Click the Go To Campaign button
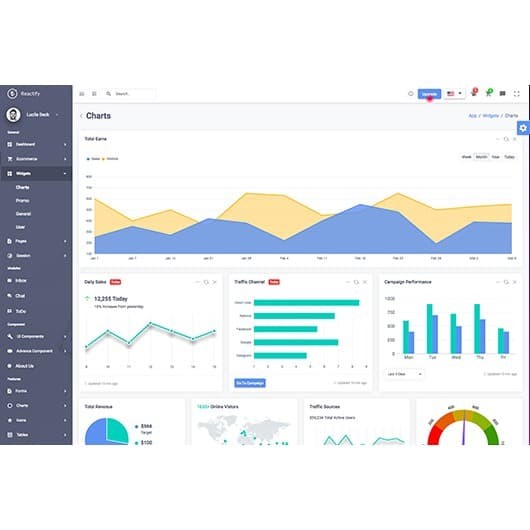 tap(250, 383)
